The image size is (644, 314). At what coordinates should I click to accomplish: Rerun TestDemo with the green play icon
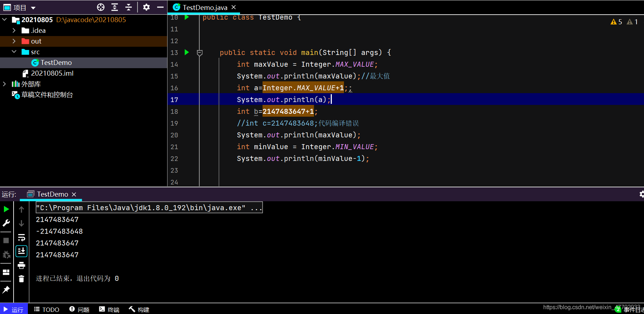(6, 209)
